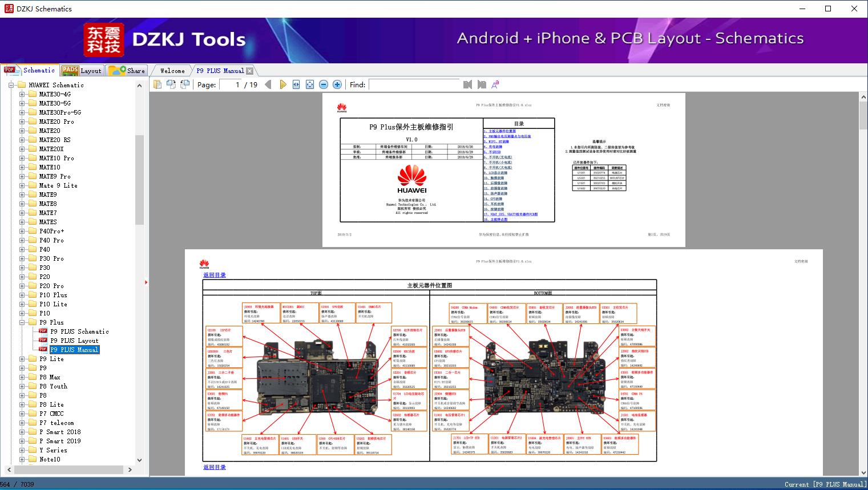
Task: Click the tree scroll up arrow
Action: [x=139, y=85]
